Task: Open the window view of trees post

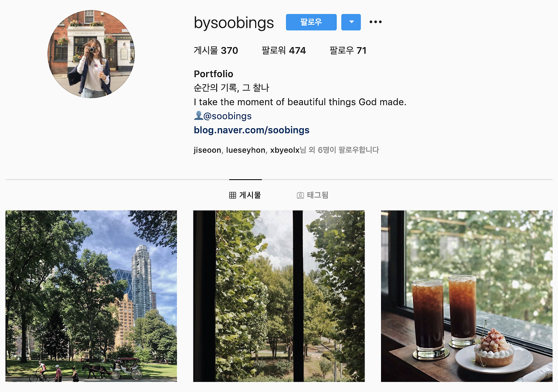Action: (279, 296)
